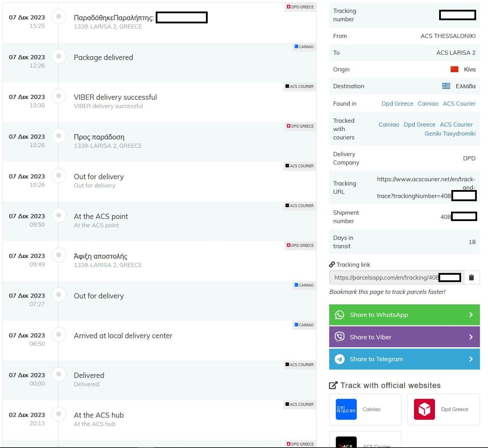The image size is (488, 448).
Task: Open ACS Courier link in Tracked with couriers
Action: click(x=456, y=124)
